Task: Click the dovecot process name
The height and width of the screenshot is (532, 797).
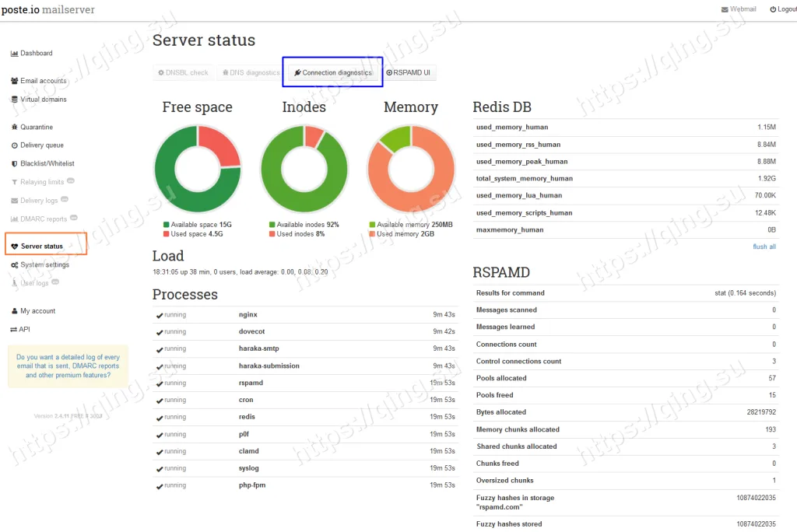Action: [251, 331]
